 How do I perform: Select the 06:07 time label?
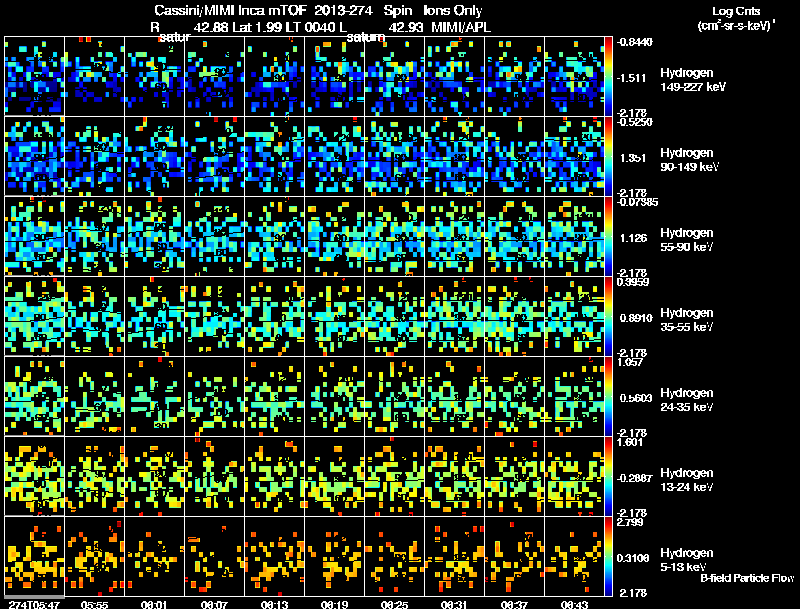[214, 605]
